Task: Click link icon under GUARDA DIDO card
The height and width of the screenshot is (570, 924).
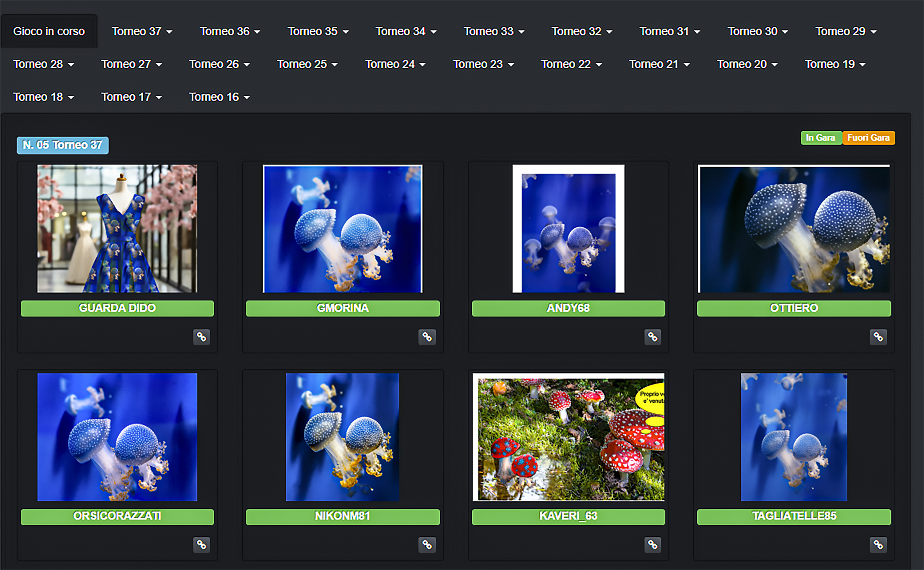Action: (202, 337)
